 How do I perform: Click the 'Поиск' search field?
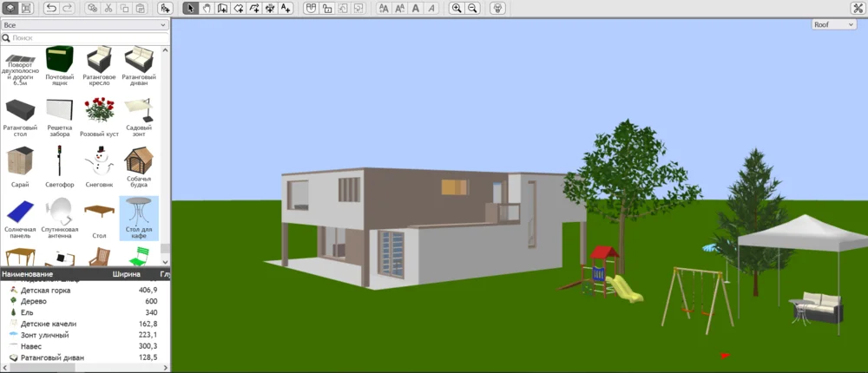click(x=85, y=38)
